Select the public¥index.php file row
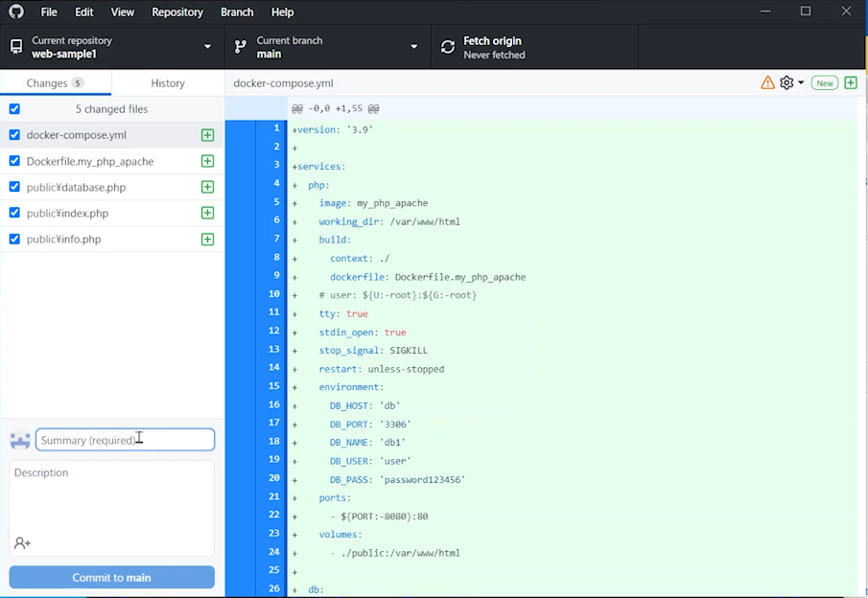This screenshot has width=868, height=598. pyautogui.click(x=112, y=213)
